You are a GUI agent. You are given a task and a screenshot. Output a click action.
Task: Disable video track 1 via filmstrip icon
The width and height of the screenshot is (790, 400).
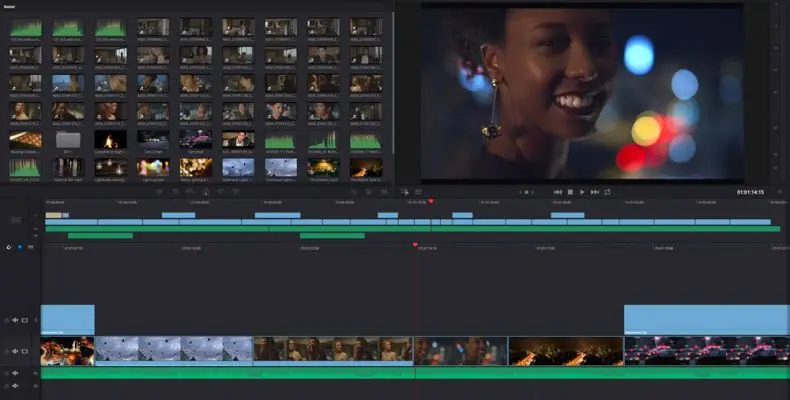pos(25,351)
